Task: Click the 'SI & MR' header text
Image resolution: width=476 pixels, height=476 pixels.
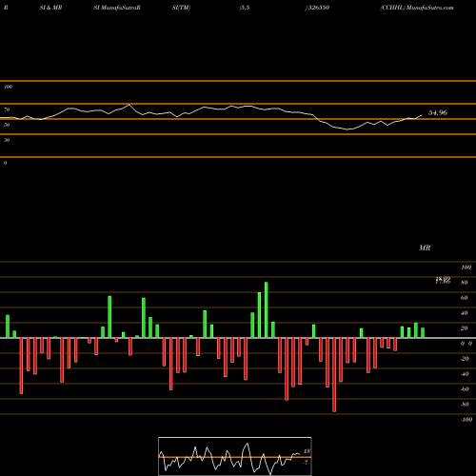Action: tap(50, 8)
